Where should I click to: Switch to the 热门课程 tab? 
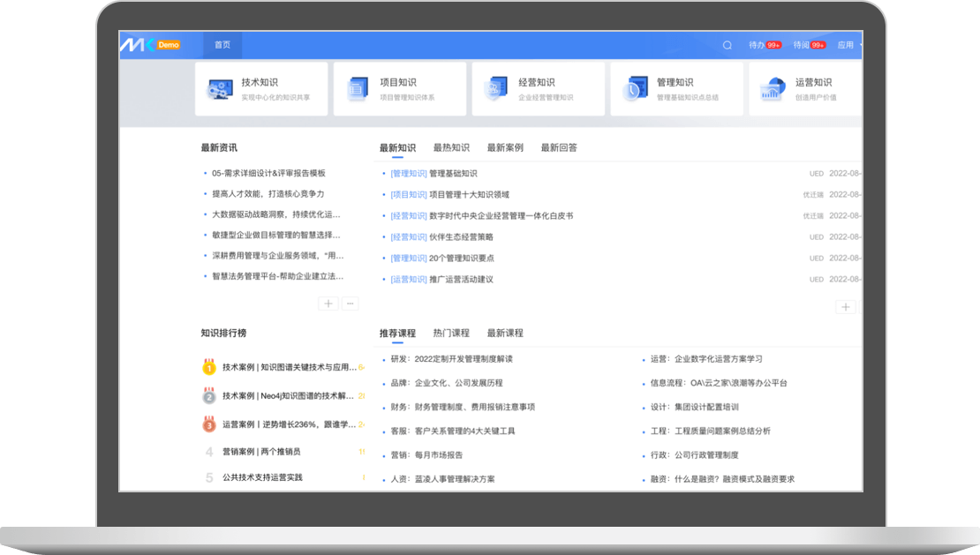pos(451,334)
